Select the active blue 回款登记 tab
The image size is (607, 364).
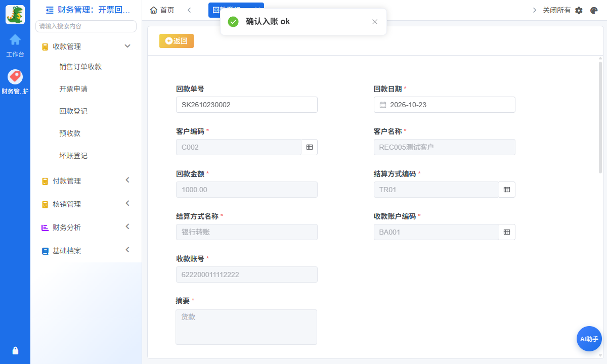[x=236, y=10]
